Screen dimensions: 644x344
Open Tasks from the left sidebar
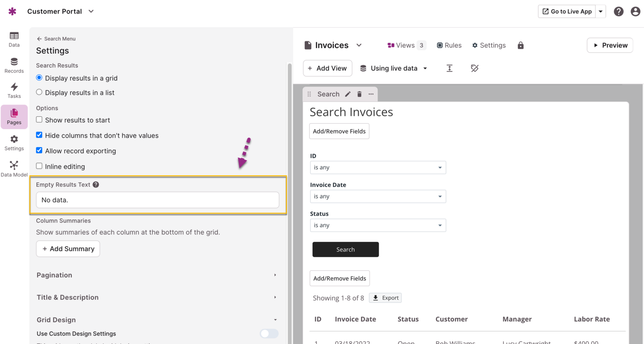click(x=14, y=91)
